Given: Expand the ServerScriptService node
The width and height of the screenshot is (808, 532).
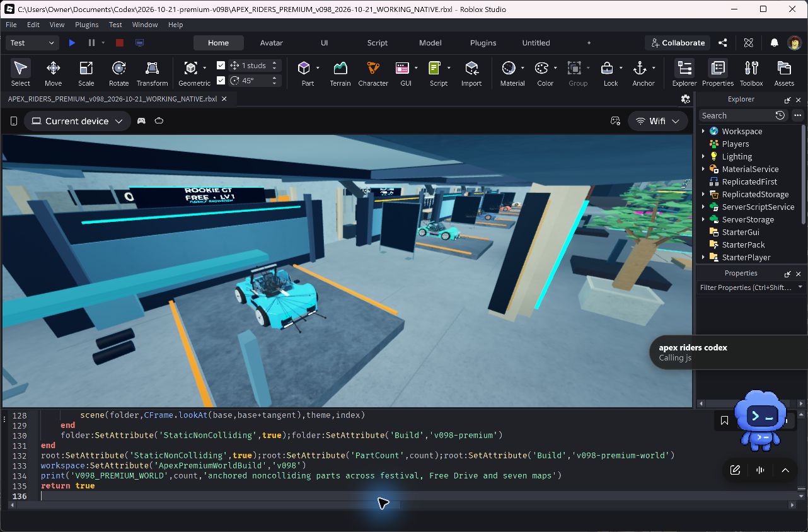Looking at the screenshot, I should click(x=703, y=207).
